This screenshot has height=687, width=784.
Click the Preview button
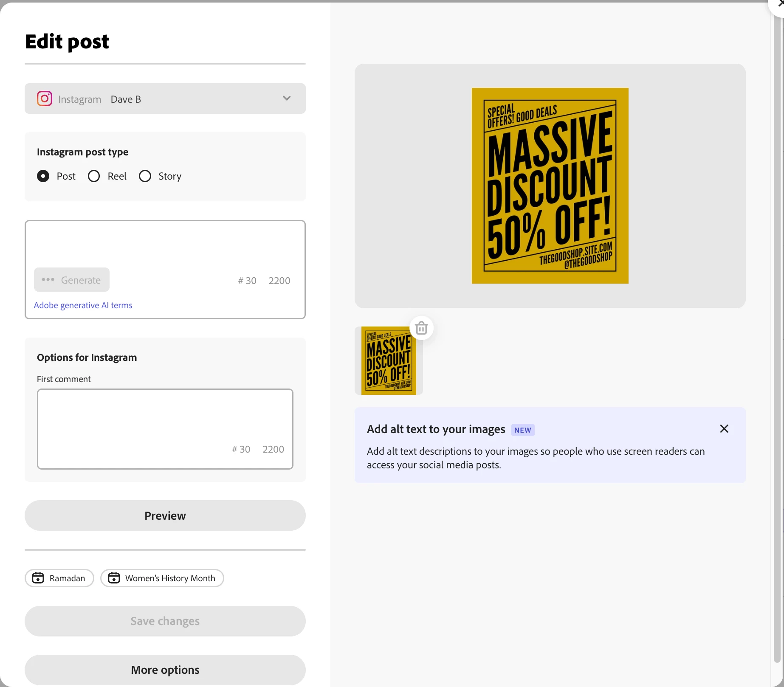click(x=165, y=515)
